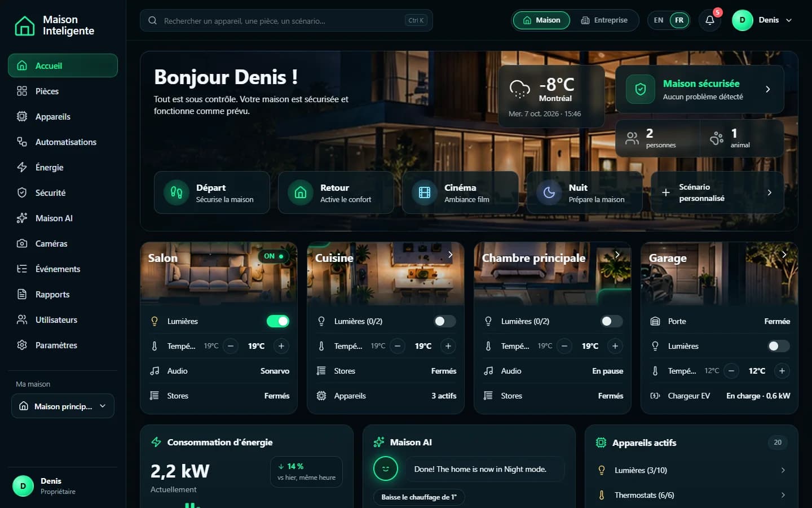The height and width of the screenshot is (508, 812).
Task: Click the Salon ON status badge
Action: click(x=273, y=256)
